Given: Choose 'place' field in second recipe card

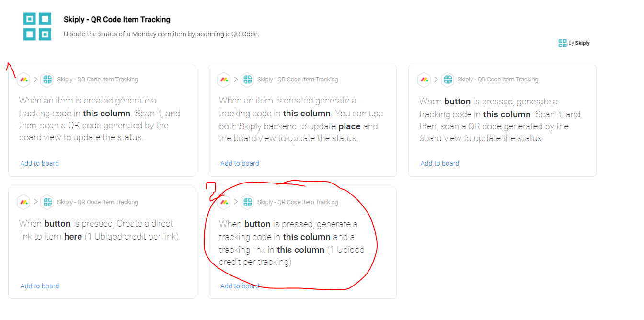Looking at the screenshot, I should (349, 126).
